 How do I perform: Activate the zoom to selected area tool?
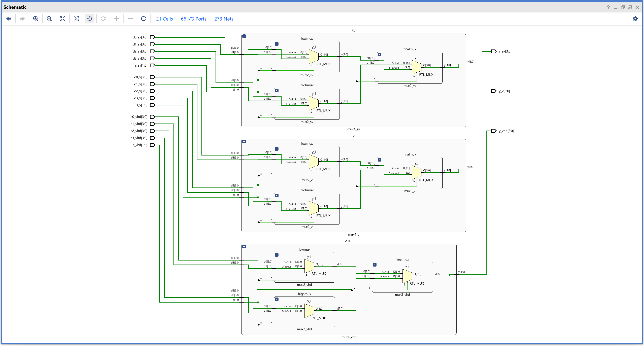pyautogui.click(x=76, y=19)
